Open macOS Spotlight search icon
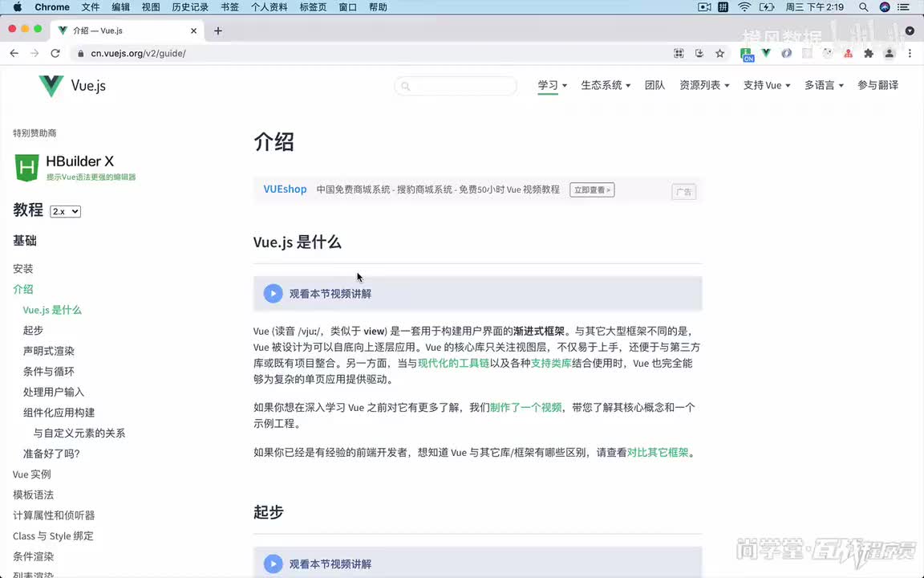The width and height of the screenshot is (924, 578). coord(863,7)
